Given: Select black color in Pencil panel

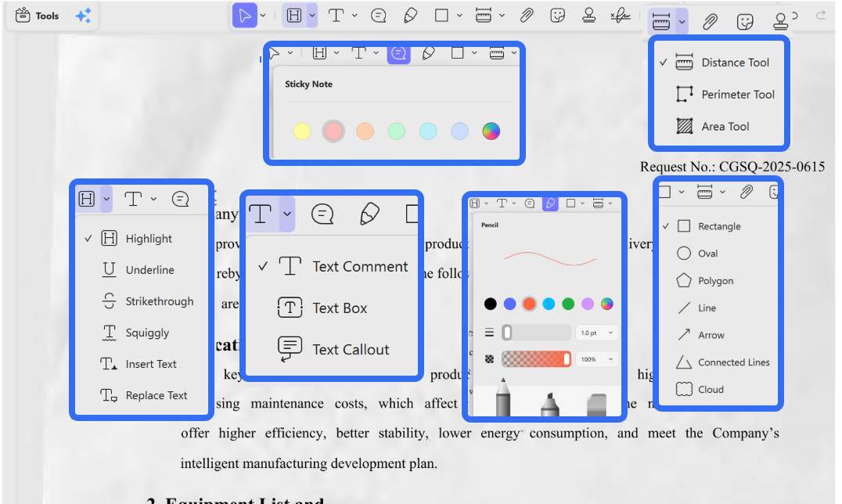Looking at the screenshot, I should [491, 304].
